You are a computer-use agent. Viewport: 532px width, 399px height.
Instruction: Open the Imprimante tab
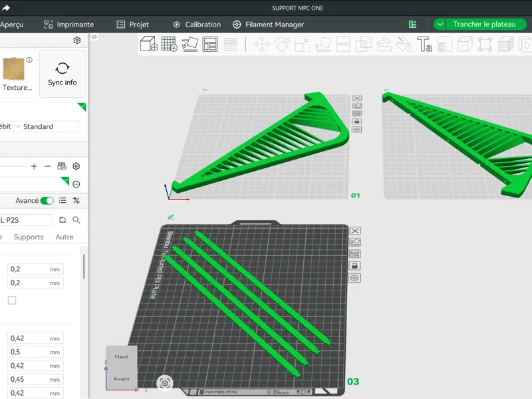(x=69, y=25)
